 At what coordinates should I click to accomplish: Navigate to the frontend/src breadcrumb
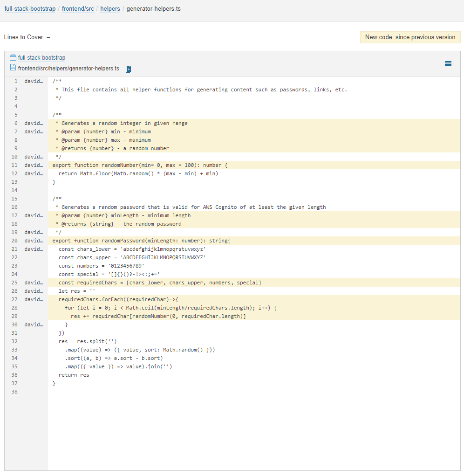click(78, 8)
